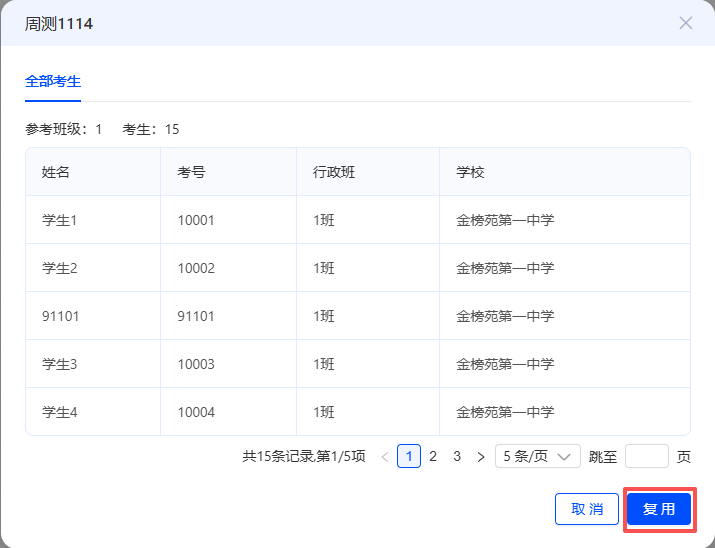Select page 1 in pagination
The height and width of the screenshot is (548, 715).
point(409,456)
